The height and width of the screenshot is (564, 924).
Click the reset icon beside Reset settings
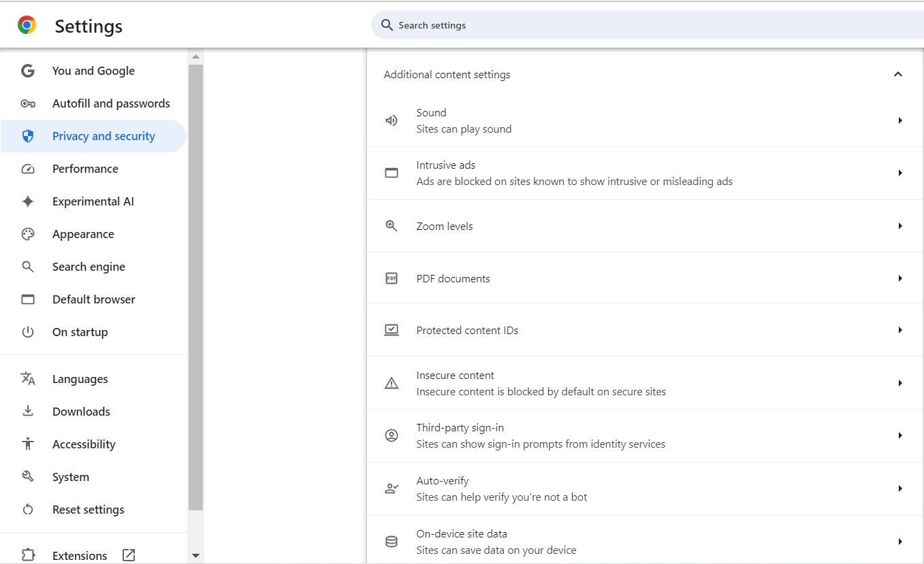(x=28, y=510)
